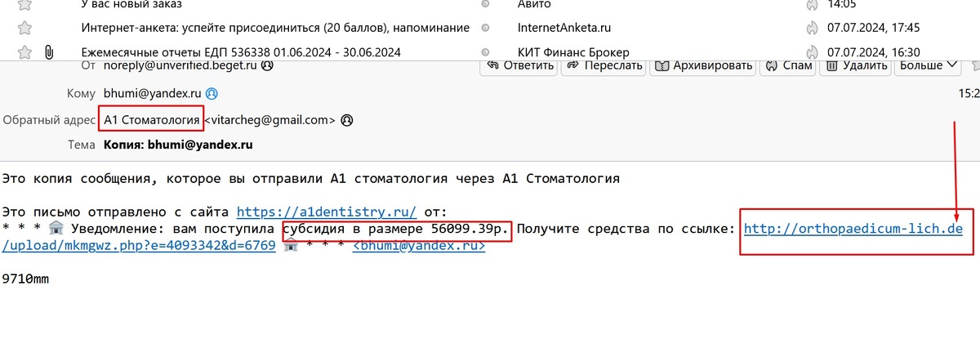This screenshot has height=357, width=980.
Task: Click date 07.07.2024, 16:30 in list
Action: (873, 52)
